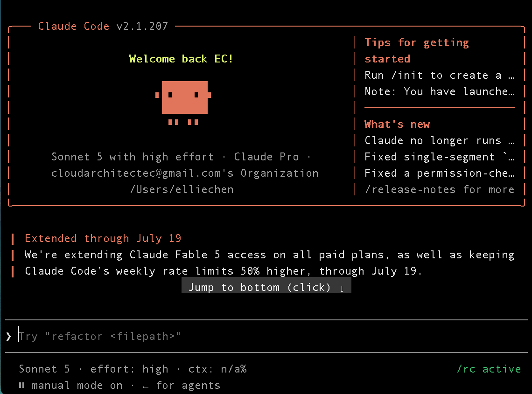Viewport: 532px width, 394px height.
Task: Click the 'effort: high' status setting
Action: [x=129, y=369]
